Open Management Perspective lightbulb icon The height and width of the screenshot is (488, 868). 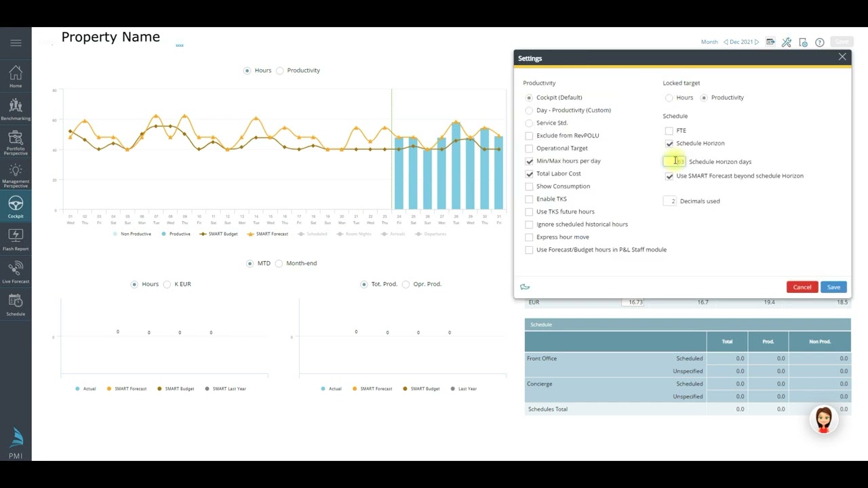[x=16, y=175]
